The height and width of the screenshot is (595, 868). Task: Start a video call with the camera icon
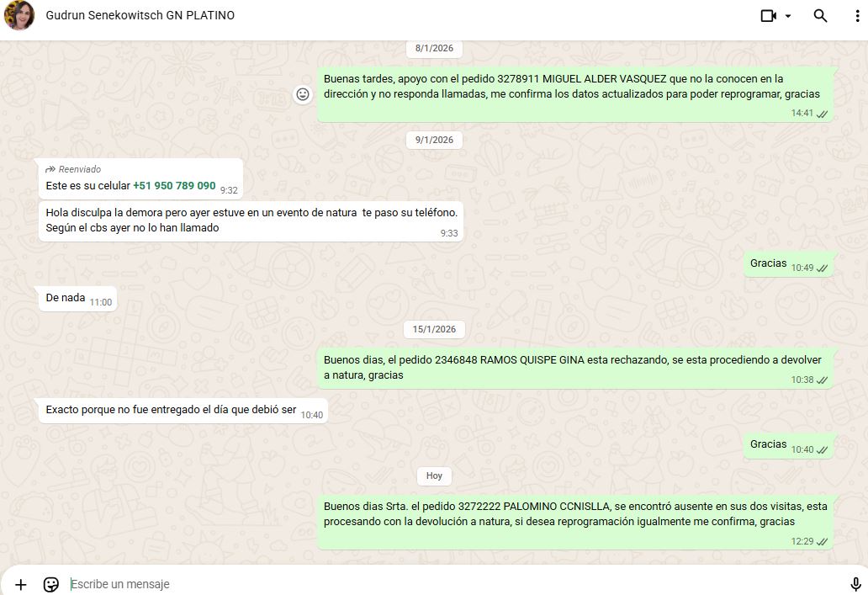point(768,16)
